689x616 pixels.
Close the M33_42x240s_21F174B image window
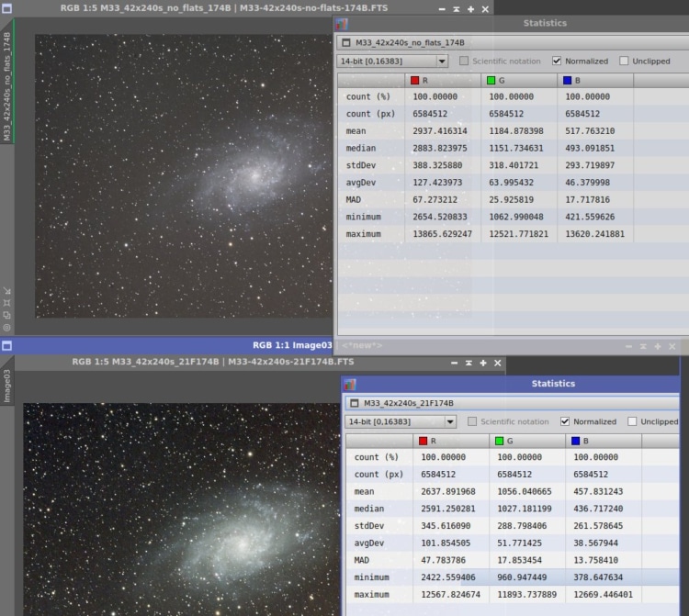497,364
